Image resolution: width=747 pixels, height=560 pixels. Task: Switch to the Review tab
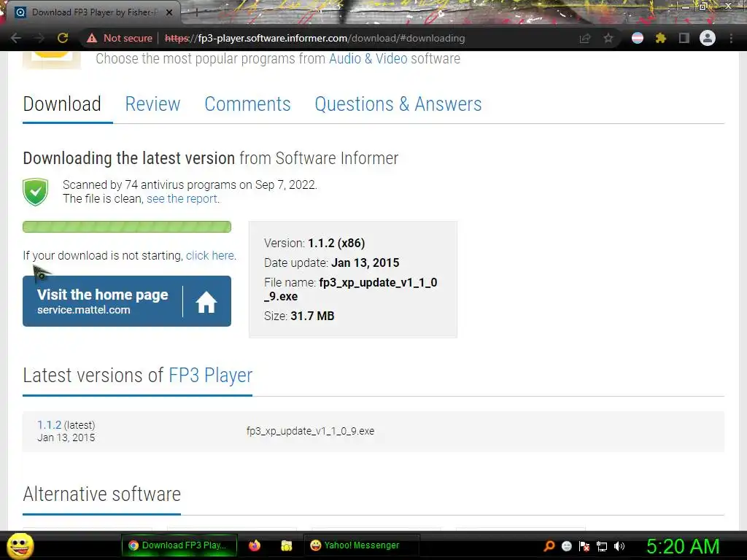tap(152, 104)
